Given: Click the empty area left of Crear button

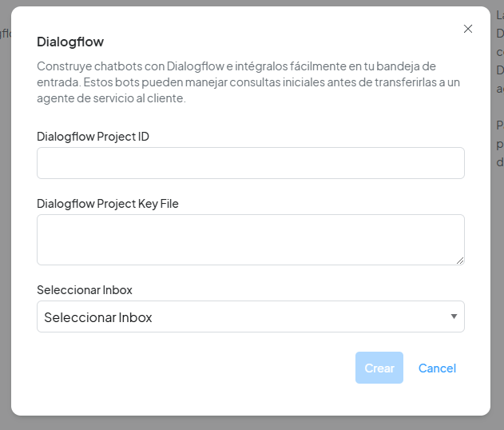Looking at the screenshot, I should coord(192,368).
